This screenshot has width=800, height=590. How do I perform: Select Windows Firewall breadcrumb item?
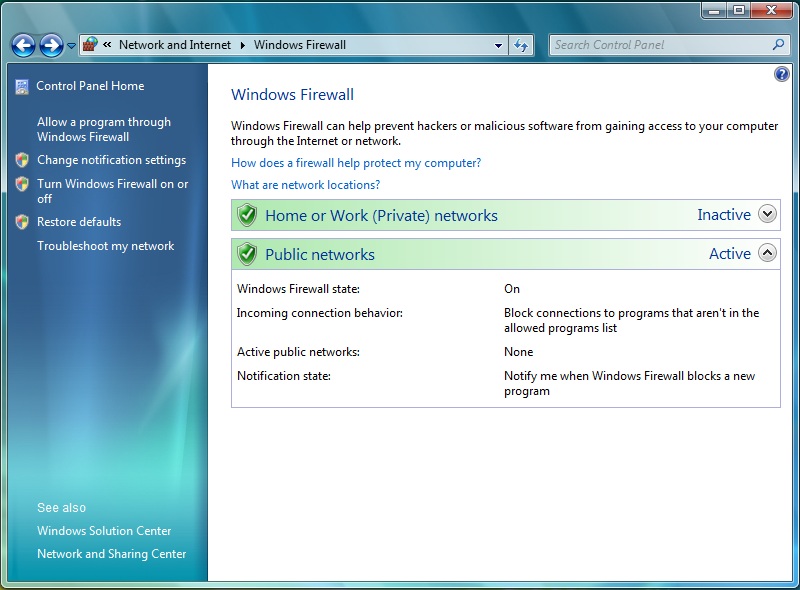pos(299,45)
